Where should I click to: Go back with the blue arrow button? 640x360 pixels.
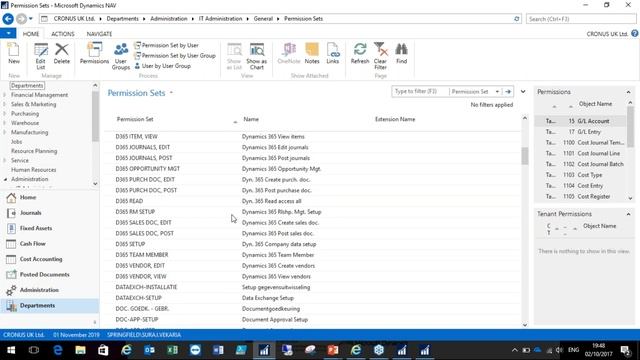click(8, 19)
